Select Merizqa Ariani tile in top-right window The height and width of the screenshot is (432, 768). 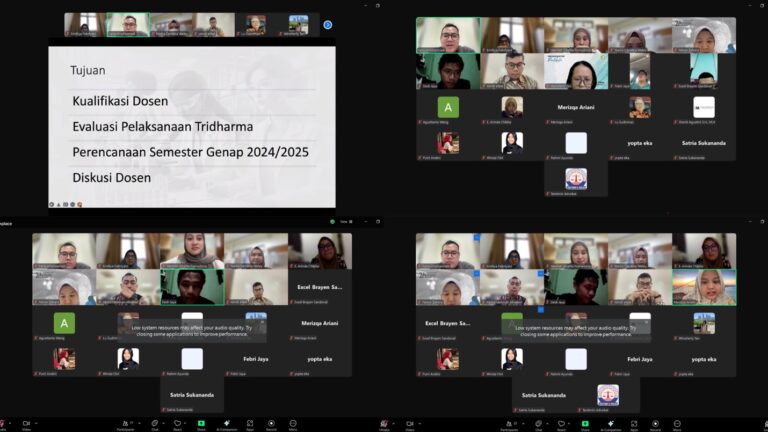coord(576,107)
